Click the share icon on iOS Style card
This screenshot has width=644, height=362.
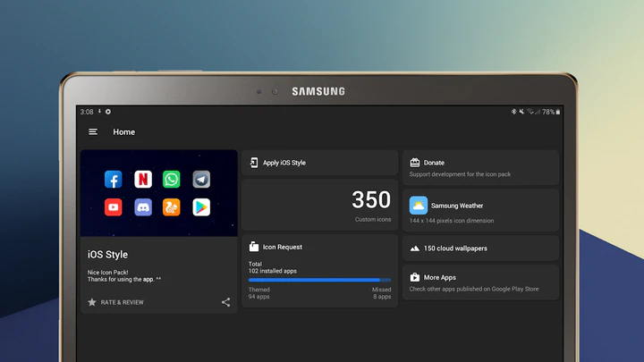225,302
